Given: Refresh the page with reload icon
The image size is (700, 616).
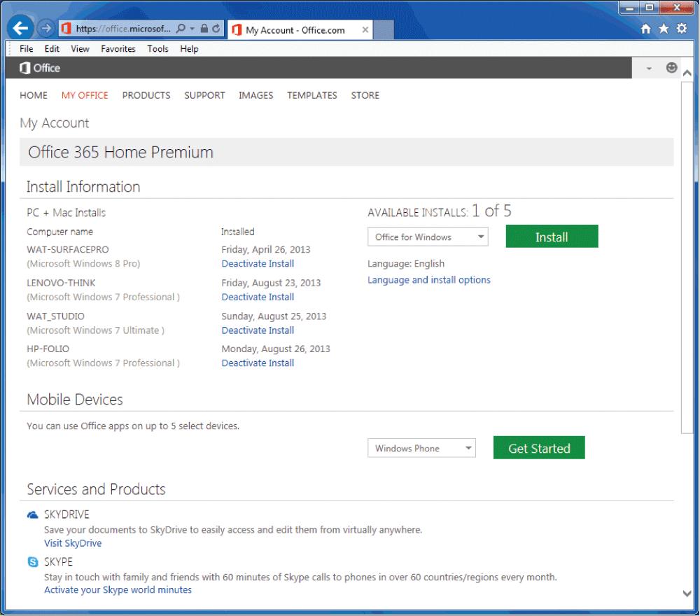Looking at the screenshot, I should pos(216,29).
